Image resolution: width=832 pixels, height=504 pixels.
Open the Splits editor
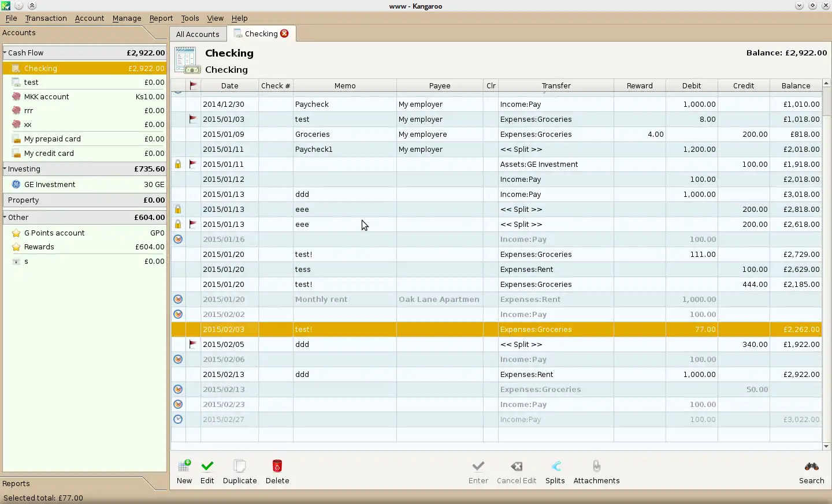555,466
